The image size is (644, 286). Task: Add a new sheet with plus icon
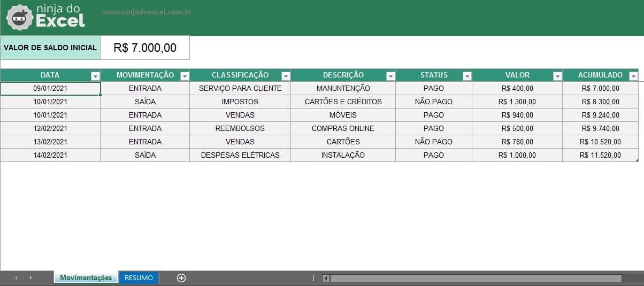pos(181,278)
